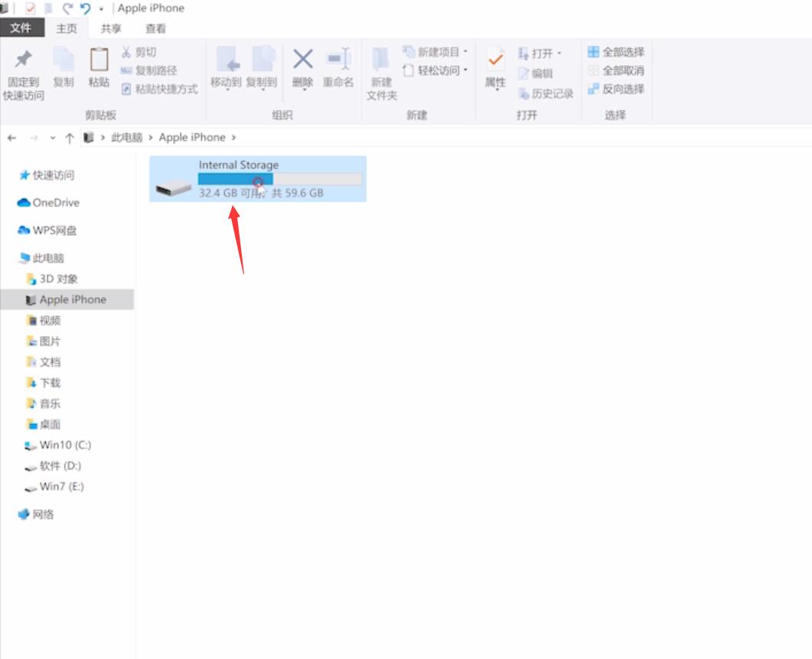Click the Internal Storage capacity bar
The image size is (812, 659).
(x=279, y=179)
